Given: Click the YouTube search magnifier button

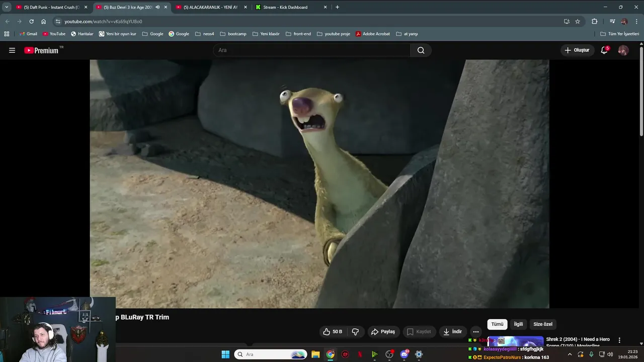Looking at the screenshot, I should coord(421,50).
